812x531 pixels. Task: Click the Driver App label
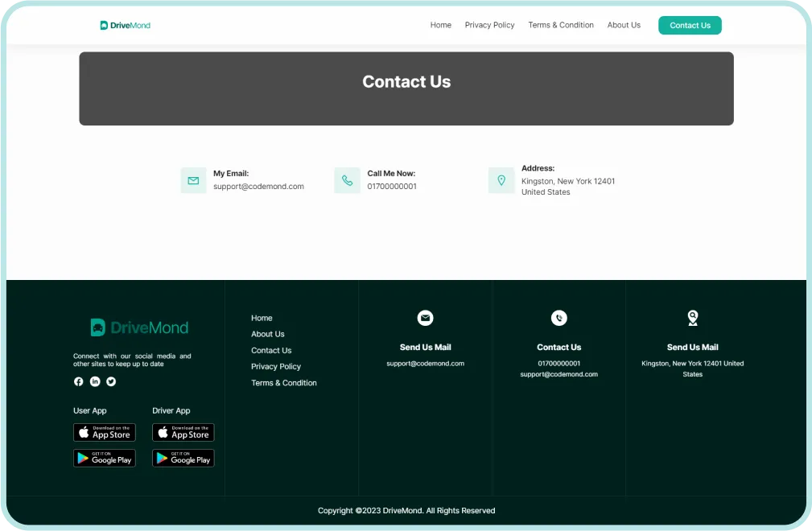(x=171, y=410)
